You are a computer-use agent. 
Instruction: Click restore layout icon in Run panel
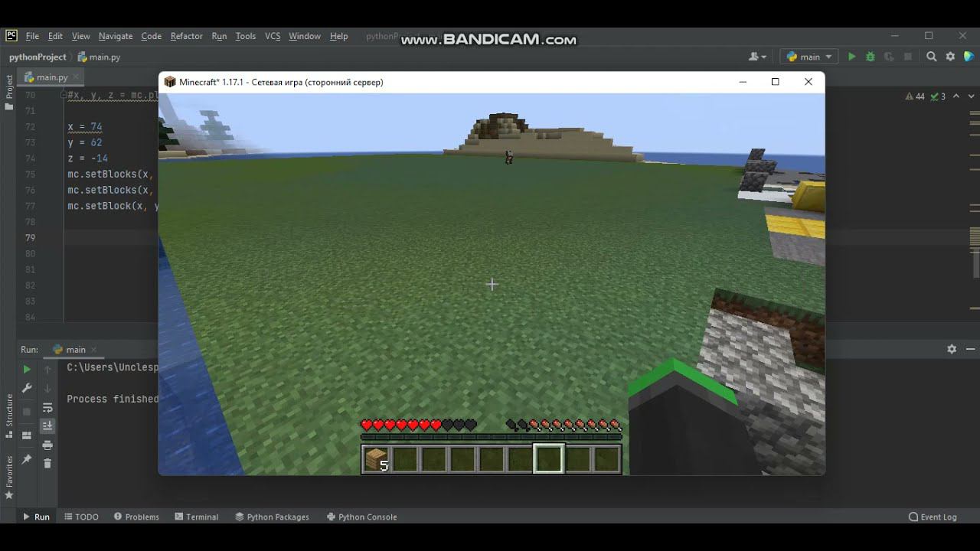coord(27,435)
